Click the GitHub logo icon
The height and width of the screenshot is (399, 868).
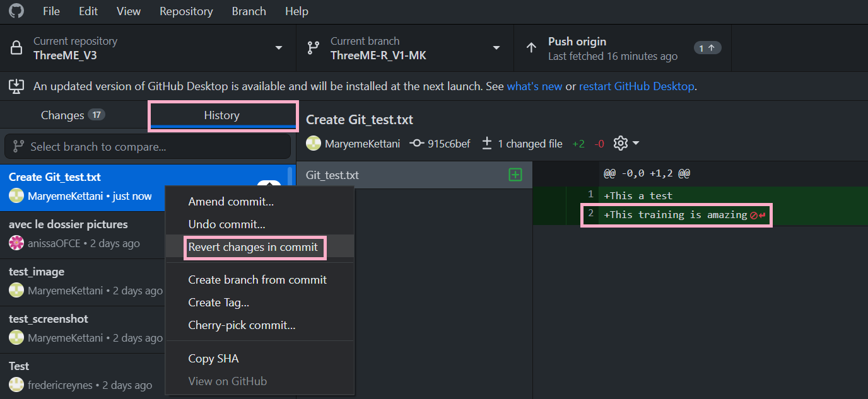point(16,11)
